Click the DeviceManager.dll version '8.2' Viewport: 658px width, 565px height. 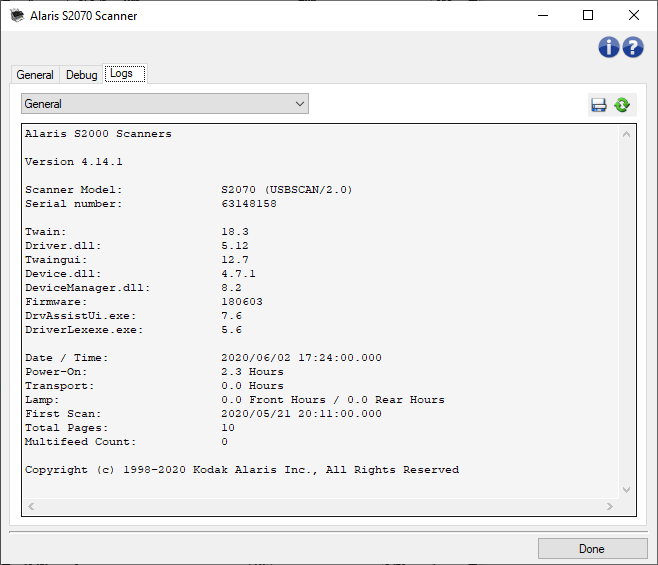(x=231, y=288)
